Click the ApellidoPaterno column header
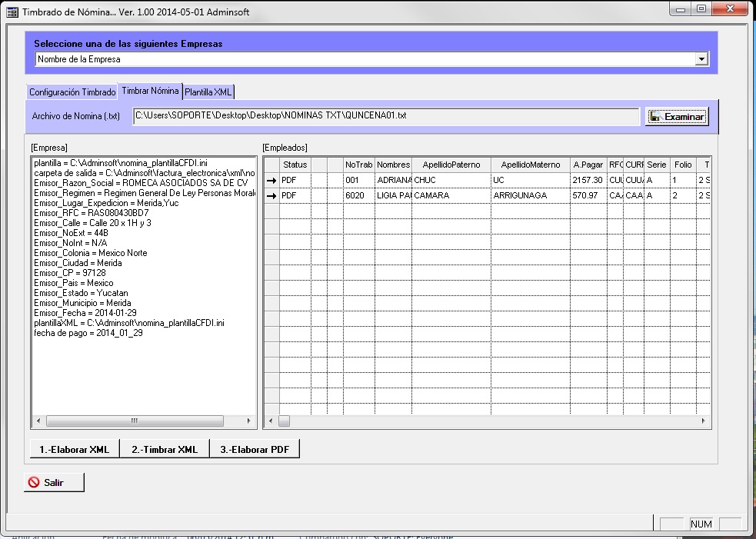This screenshot has width=756, height=539. click(x=451, y=165)
